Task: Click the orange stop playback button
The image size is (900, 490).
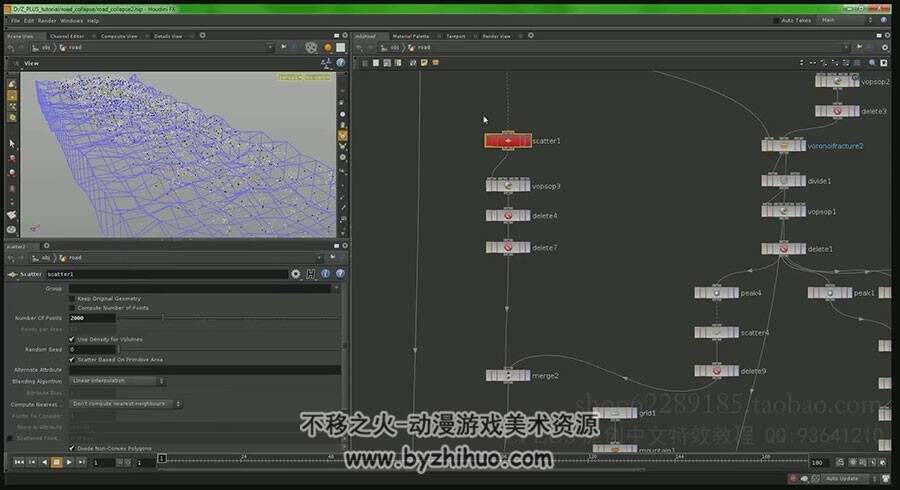Action: 56,461
